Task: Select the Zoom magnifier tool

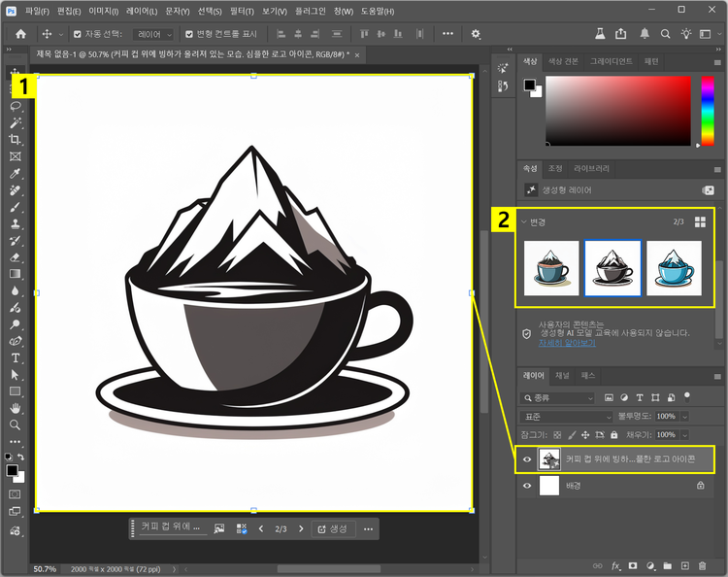Action: [16, 424]
